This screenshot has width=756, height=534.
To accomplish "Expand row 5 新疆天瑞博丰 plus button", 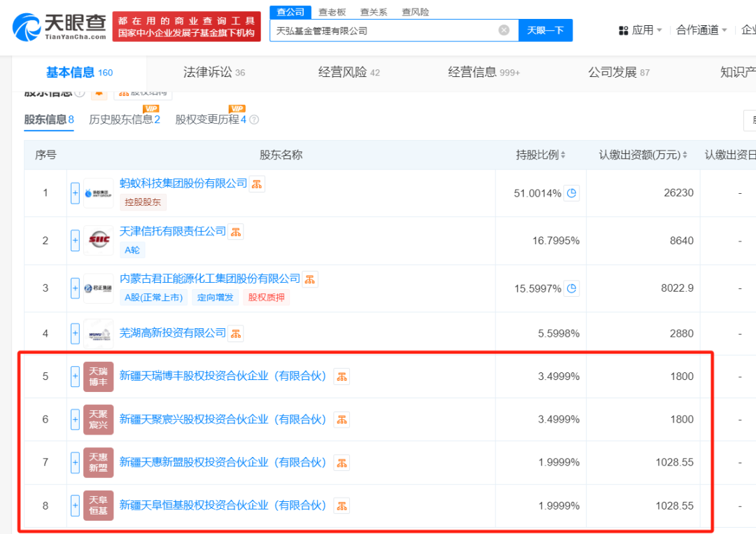I will pos(75,377).
